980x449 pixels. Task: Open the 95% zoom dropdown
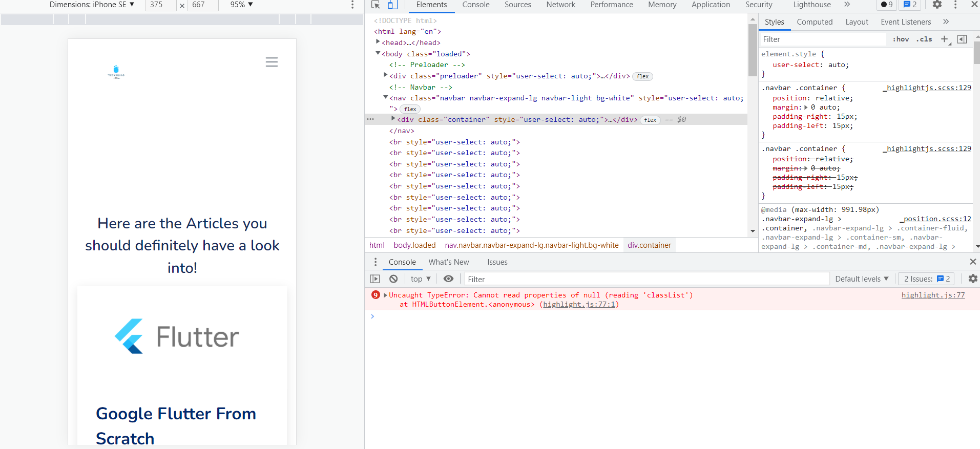pyautogui.click(x=242, y=5)
